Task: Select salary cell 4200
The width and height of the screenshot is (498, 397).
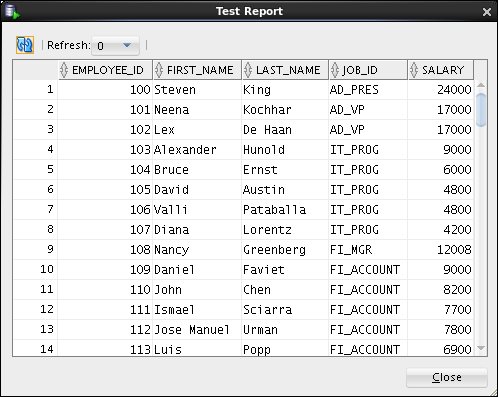Action: click(x=440, y=230)
